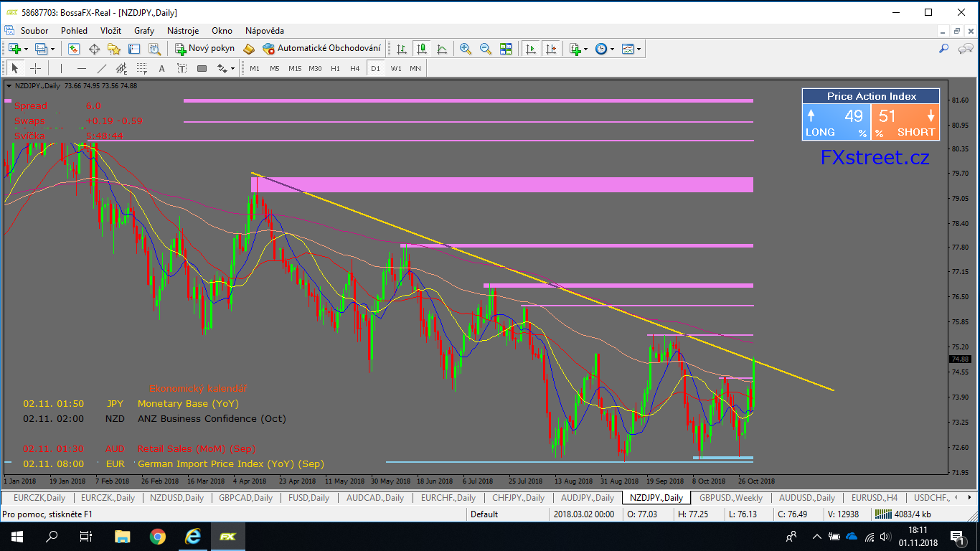Click the FXstreet.cz label
Image resolution: width=980 pixels, height=551 pixels.
point(875,157)
